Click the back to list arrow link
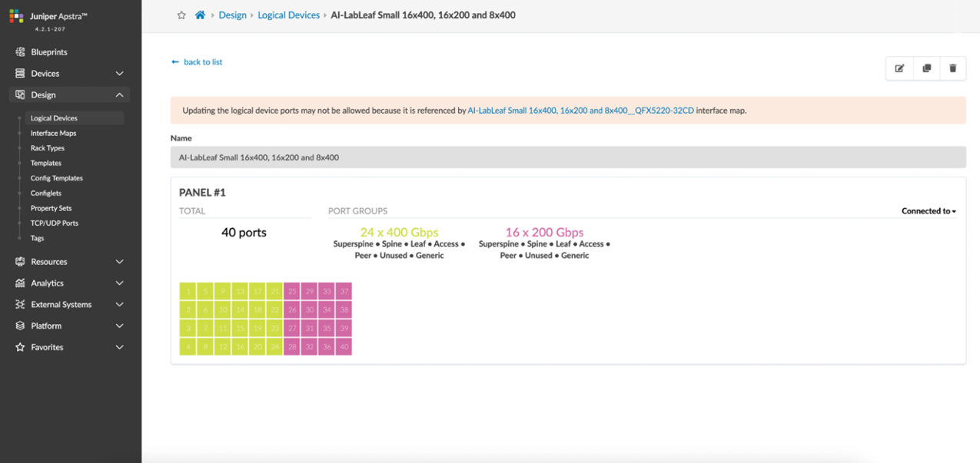Viewport: 980px width, 463px height. coord(197,62)
